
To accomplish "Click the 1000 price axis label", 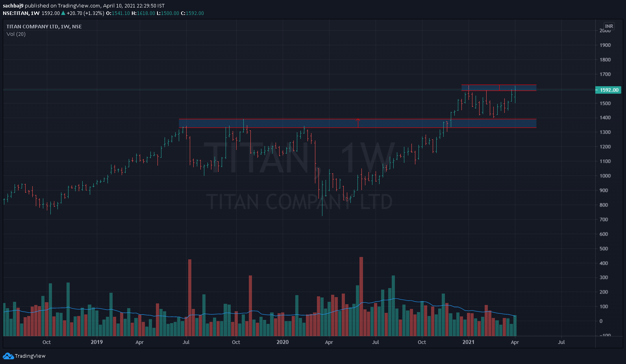I will 605,176.
